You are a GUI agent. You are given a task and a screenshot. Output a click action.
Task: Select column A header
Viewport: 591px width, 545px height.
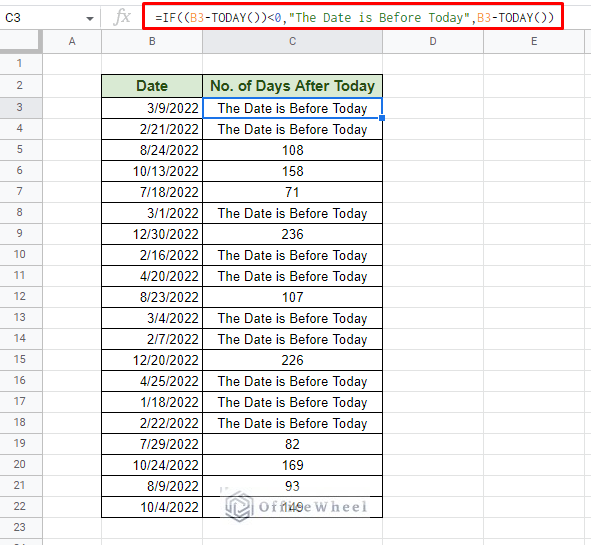(72, 41)
